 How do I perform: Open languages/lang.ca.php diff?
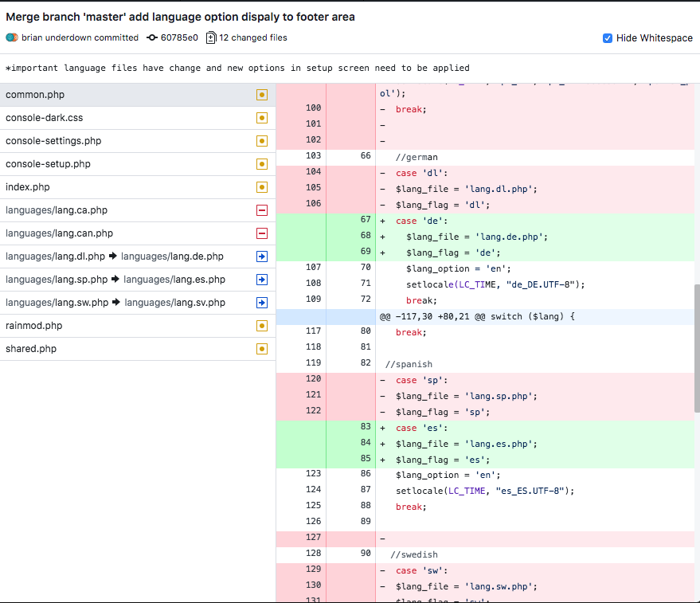click(x=138, y=210)
